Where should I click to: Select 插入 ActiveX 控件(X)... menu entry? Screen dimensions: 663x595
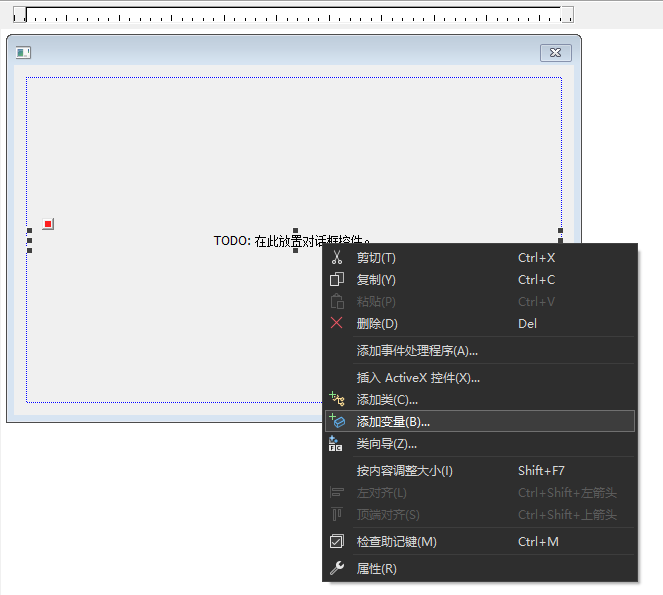coord(480,378)
